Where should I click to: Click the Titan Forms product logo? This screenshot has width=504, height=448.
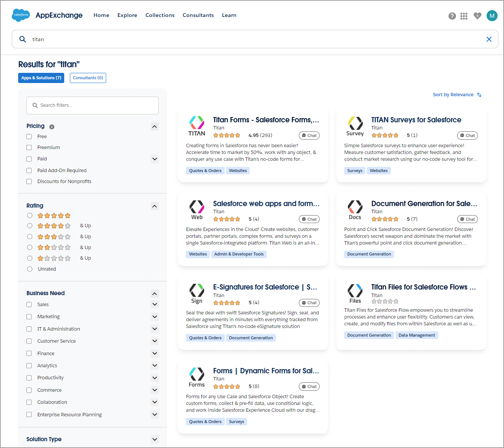196,126
